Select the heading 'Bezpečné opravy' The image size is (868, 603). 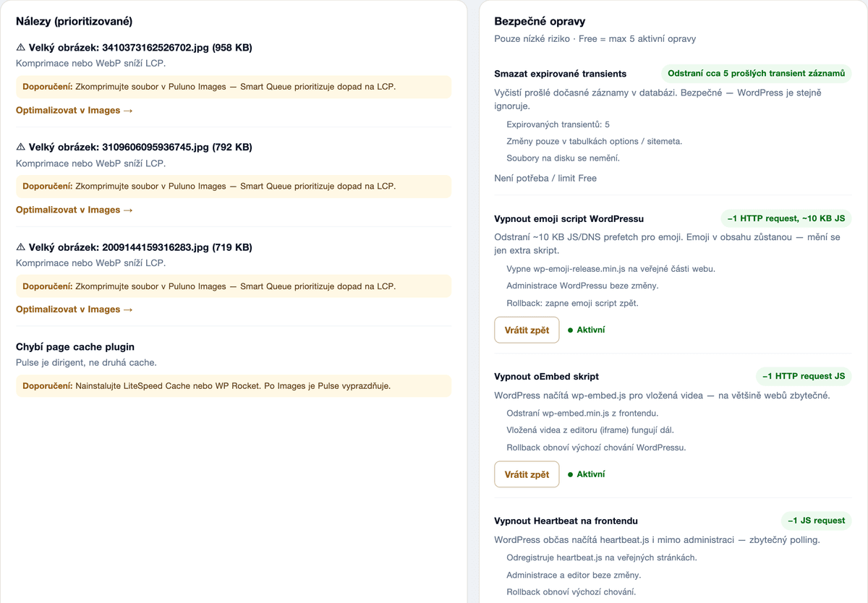coord(540,22)
